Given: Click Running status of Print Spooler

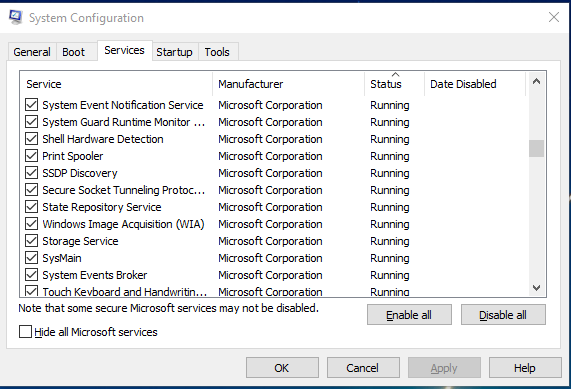Looking at the screenshot, I should (x=390, y=156).
